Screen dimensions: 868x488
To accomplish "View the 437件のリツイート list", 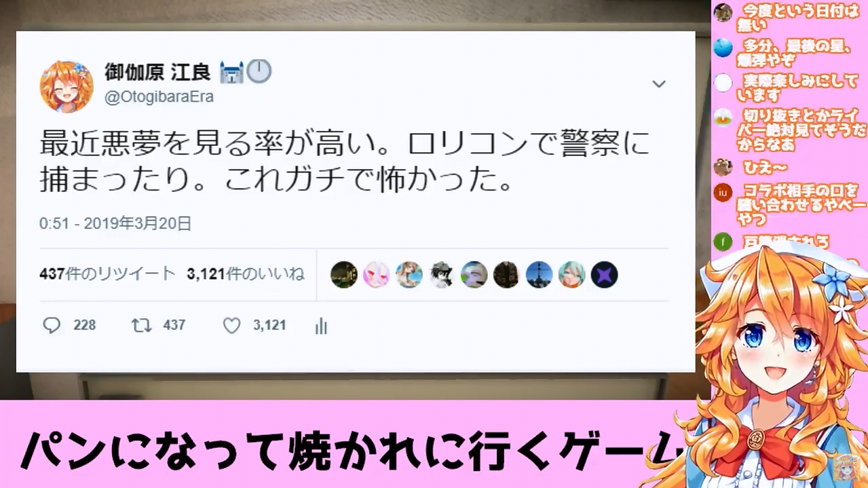I will point(107,274).
